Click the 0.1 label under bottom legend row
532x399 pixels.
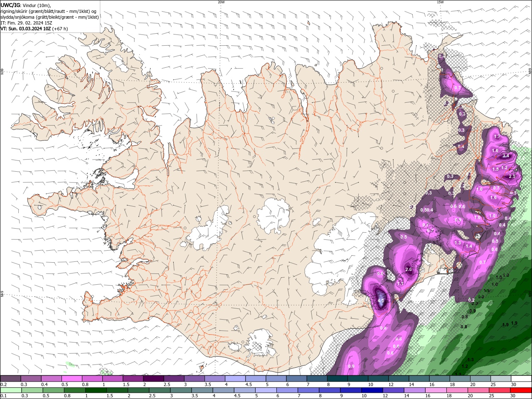3,396
